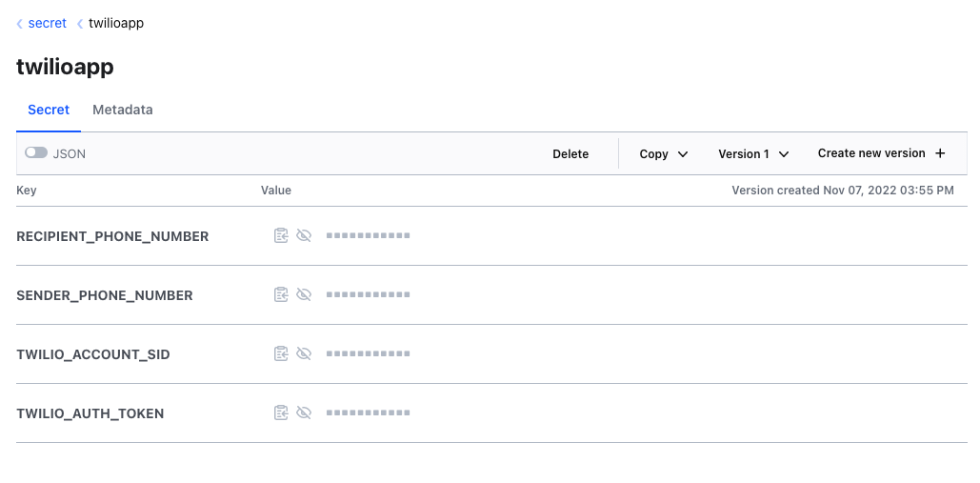Open the Copy dropdown menu
This screenshot has height=483, width=980.
point(663,153)
